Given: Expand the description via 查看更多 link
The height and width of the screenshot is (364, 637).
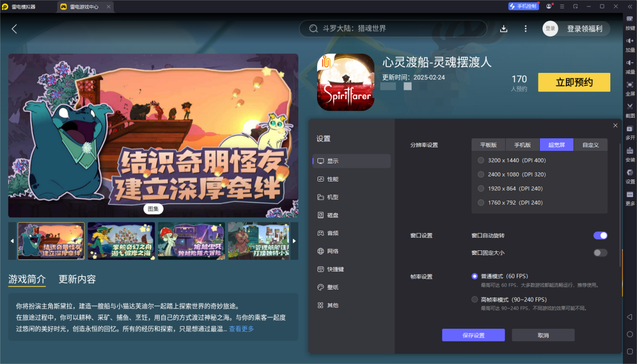Looking at the screenshot, I should [x=241, y=328].
